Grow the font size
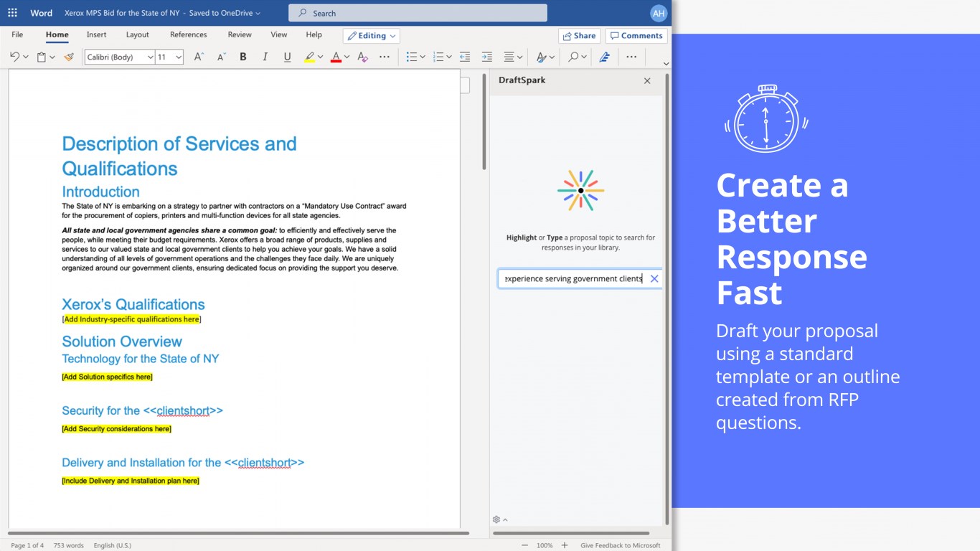 click(x=199, y=57)
